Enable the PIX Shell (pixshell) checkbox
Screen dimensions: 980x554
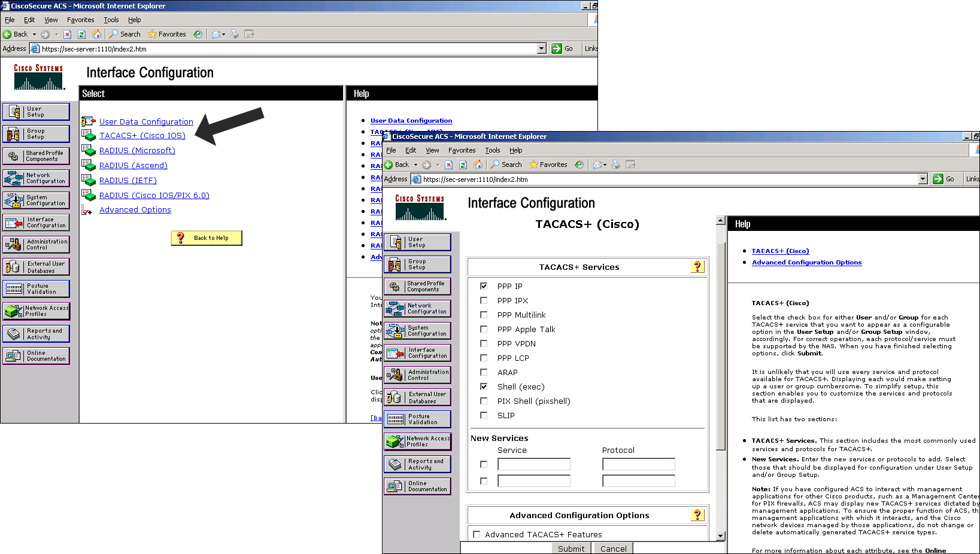[484, 401]
